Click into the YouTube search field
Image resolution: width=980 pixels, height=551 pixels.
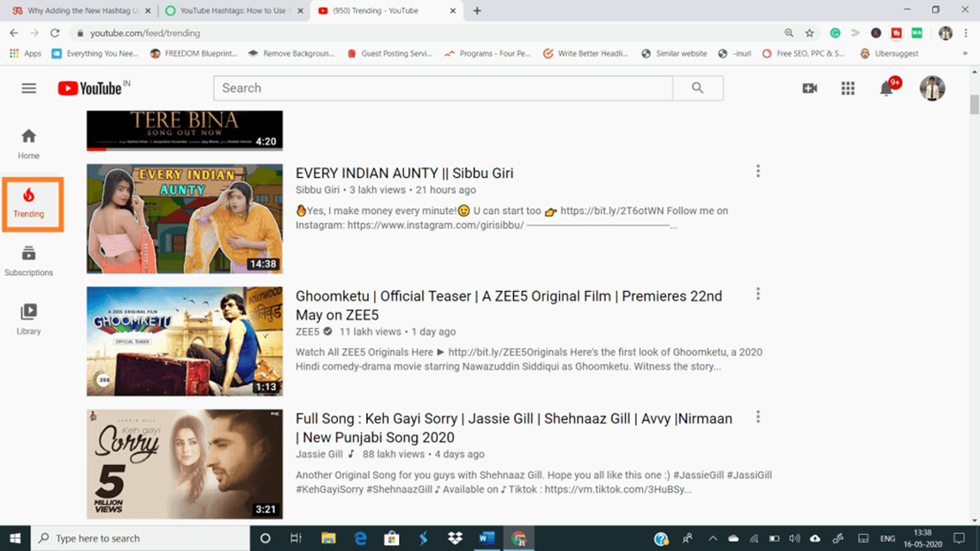[443, 88]
